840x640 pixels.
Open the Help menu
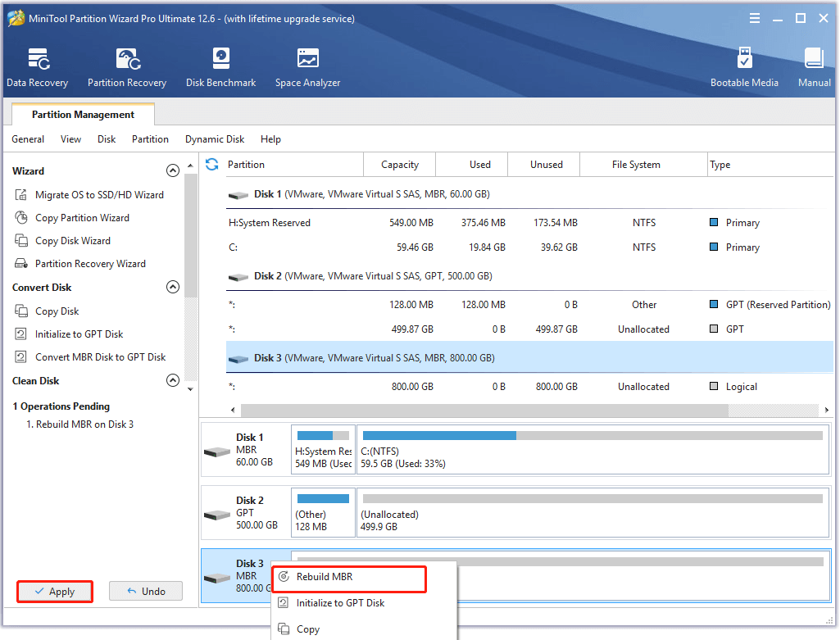click(270, 139)
